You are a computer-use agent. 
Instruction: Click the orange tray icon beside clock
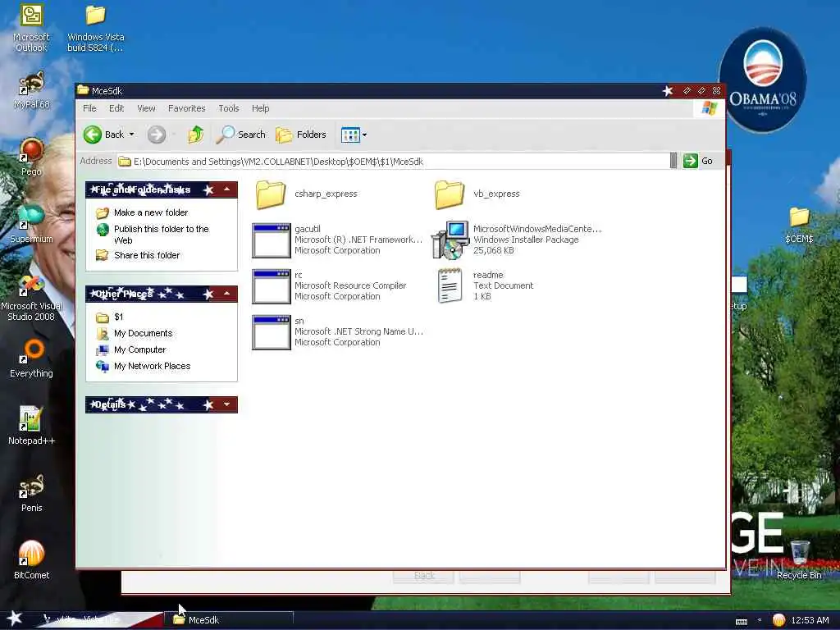[x=778, y=620]
